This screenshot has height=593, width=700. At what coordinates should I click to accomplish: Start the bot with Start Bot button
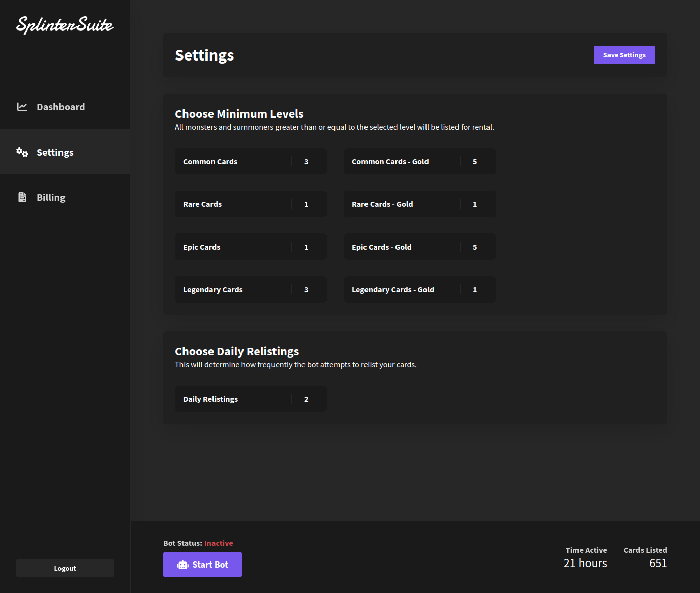pos(202,565)
